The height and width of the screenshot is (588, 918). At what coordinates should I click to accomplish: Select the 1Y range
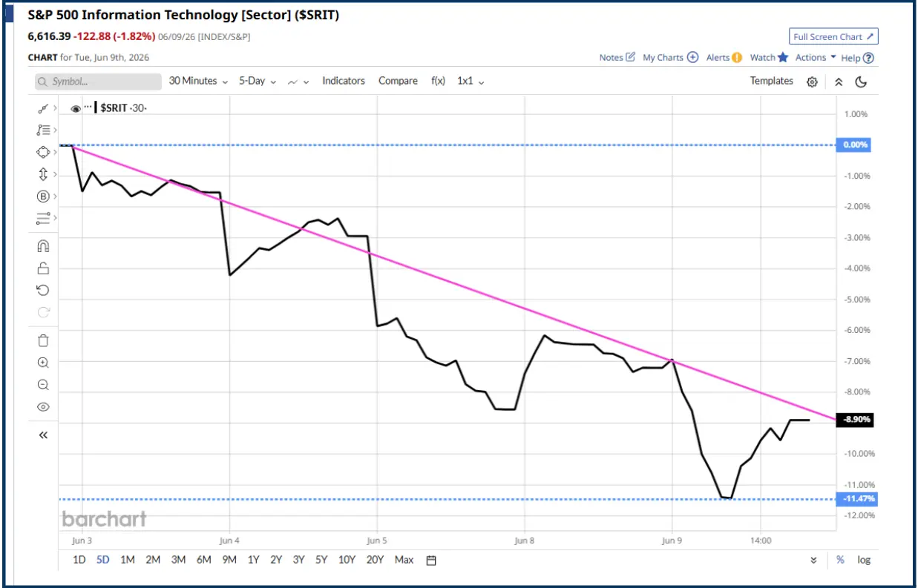pyautogui.click(x=253, y=560)
